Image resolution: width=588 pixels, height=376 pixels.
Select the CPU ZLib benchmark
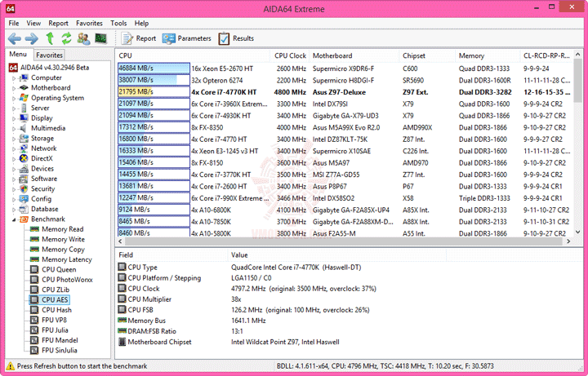(56, 290)
